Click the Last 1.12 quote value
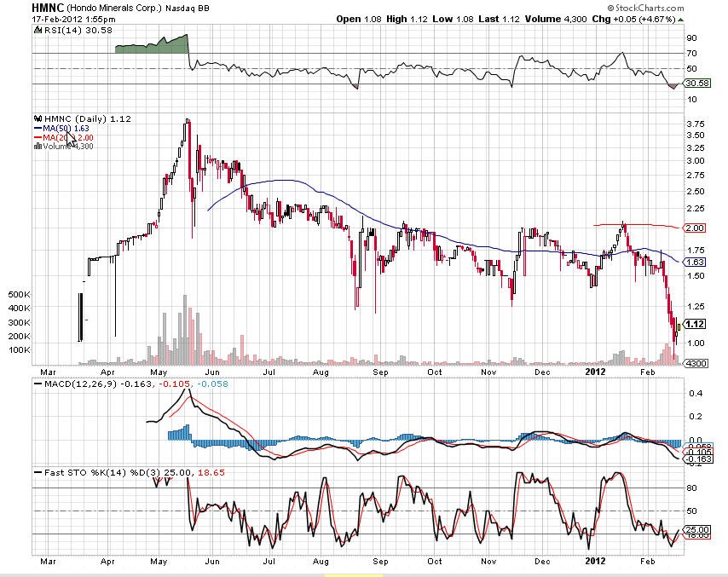Viewport: 728px width, 577px height. coord(499,19)
